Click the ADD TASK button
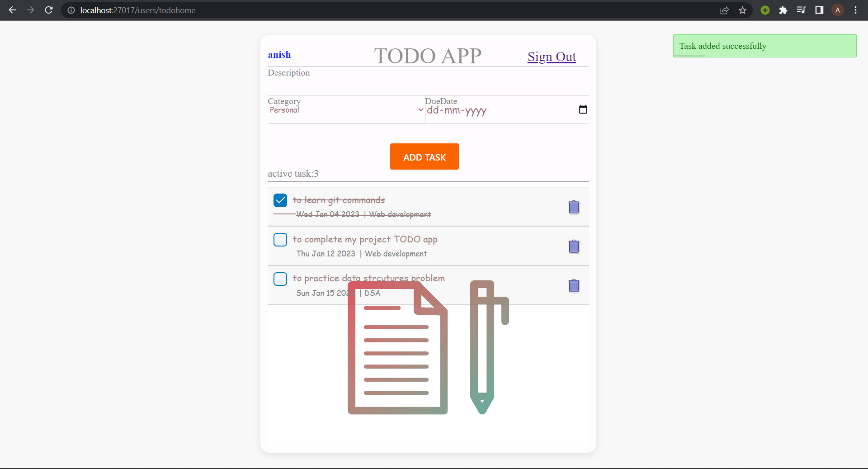 pyautogui.click(x=424, y=156)
